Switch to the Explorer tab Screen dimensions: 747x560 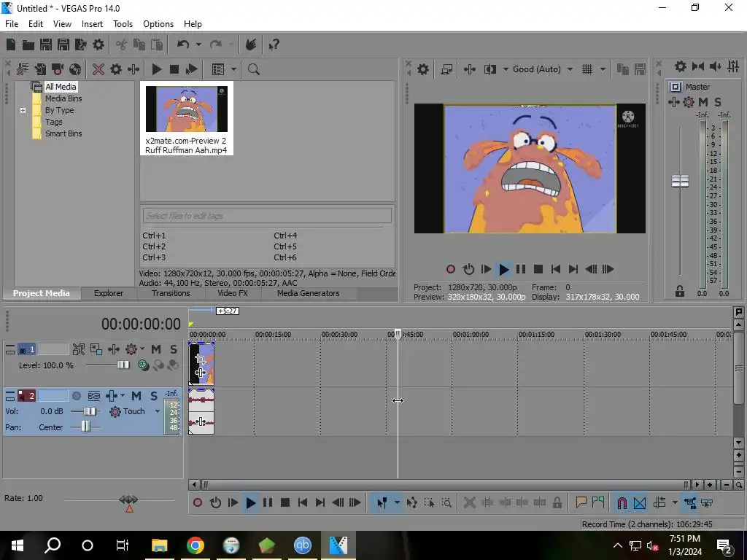[x=109, y=293]
